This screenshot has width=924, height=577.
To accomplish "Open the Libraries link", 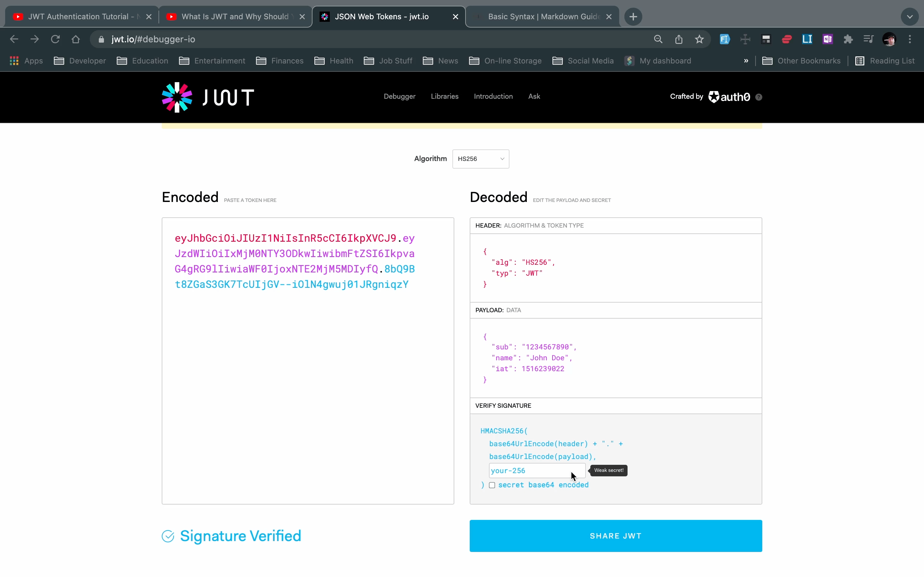I will [444, 96].
